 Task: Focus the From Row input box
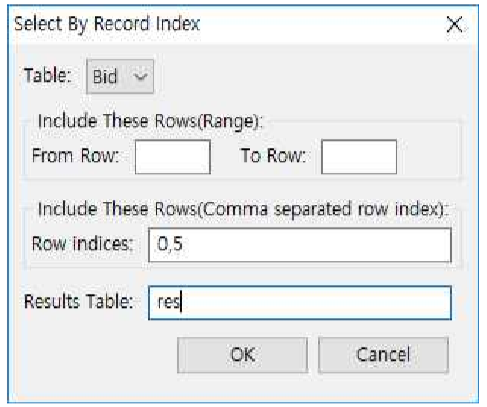pyautogui.click(x=173, y=157)
